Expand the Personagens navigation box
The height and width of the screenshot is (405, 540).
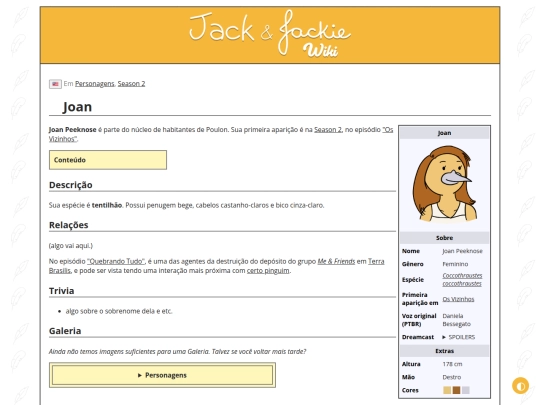(162, 375)
